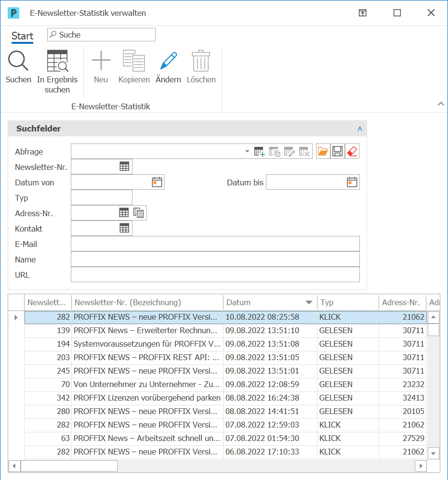Image resolution: width=448 pixels, height=480 pixels.
Task: Click the Kopieren icon in ribbon
Action: click(134, 60)
